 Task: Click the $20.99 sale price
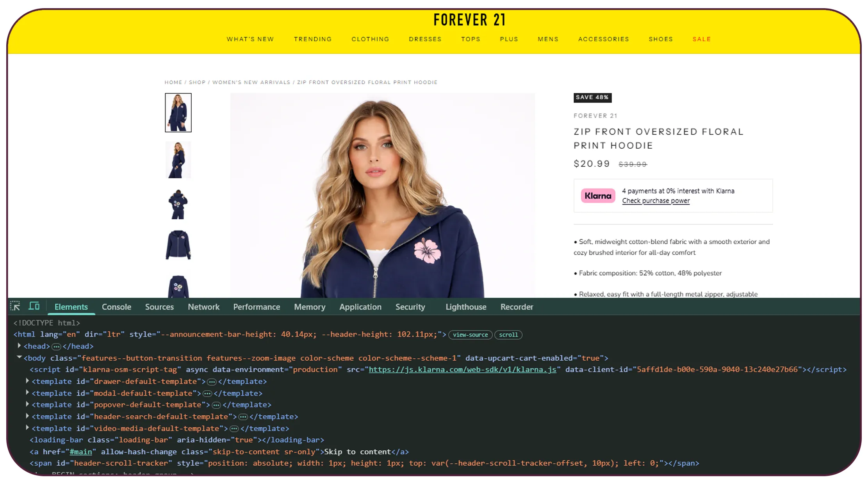(592, 164)
